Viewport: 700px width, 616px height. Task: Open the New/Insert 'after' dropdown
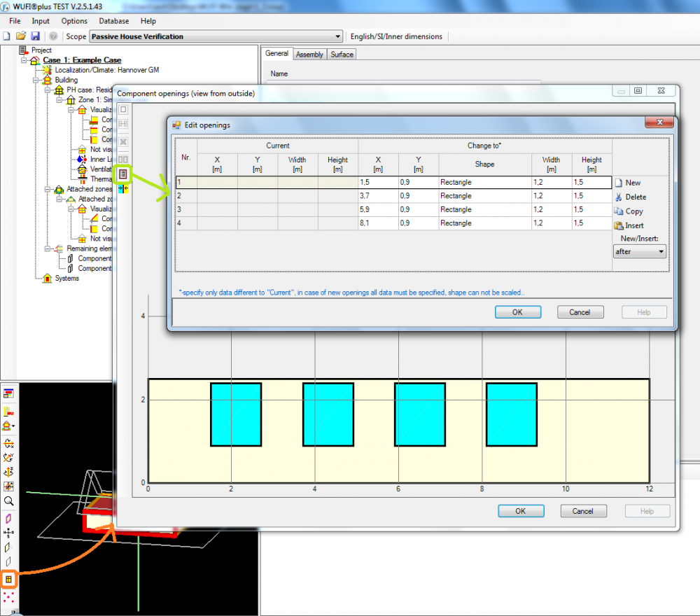pos(640,251)
